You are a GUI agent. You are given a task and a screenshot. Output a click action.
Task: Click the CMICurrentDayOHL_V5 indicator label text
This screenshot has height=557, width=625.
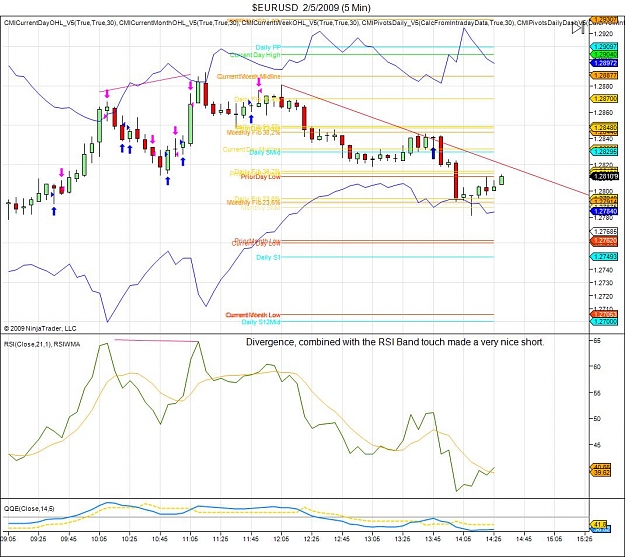pos(60,23)
